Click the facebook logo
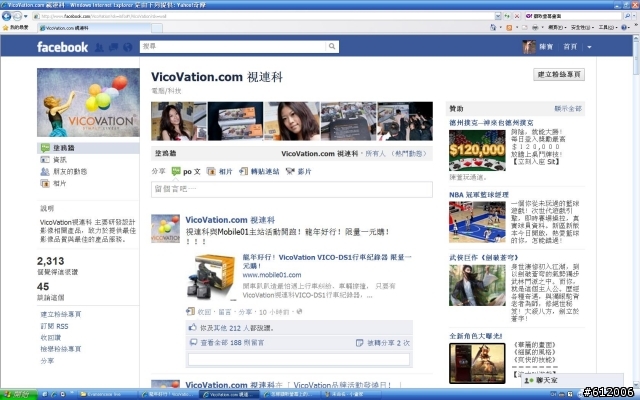Screen dimensions: 640x400 point(62,47)
